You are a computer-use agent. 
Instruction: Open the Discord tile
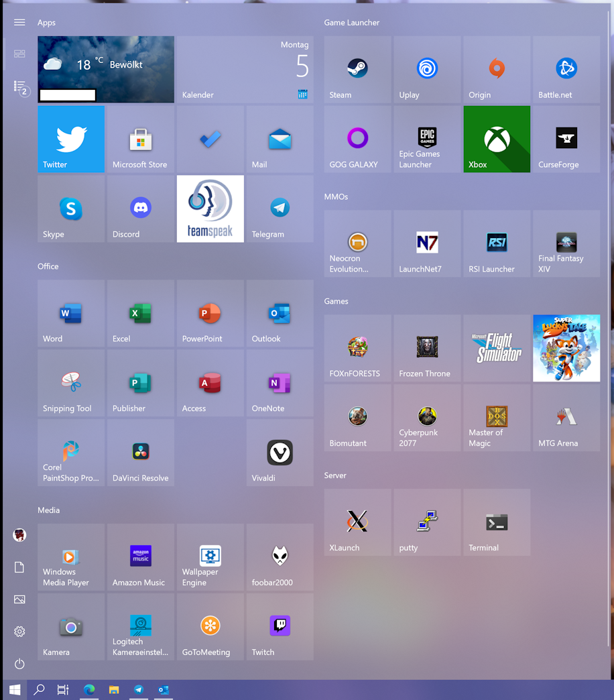click(141, 209)
